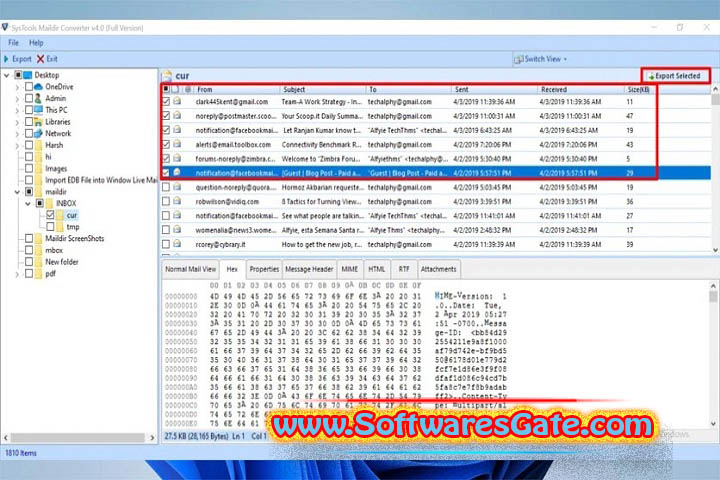Click the Exit toolbar button label

coord(52,59)
